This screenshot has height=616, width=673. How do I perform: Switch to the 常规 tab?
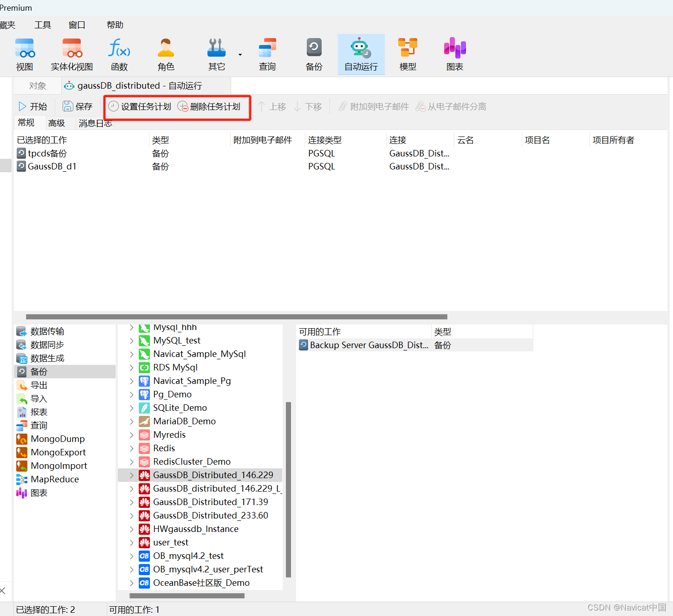point(26,123)
